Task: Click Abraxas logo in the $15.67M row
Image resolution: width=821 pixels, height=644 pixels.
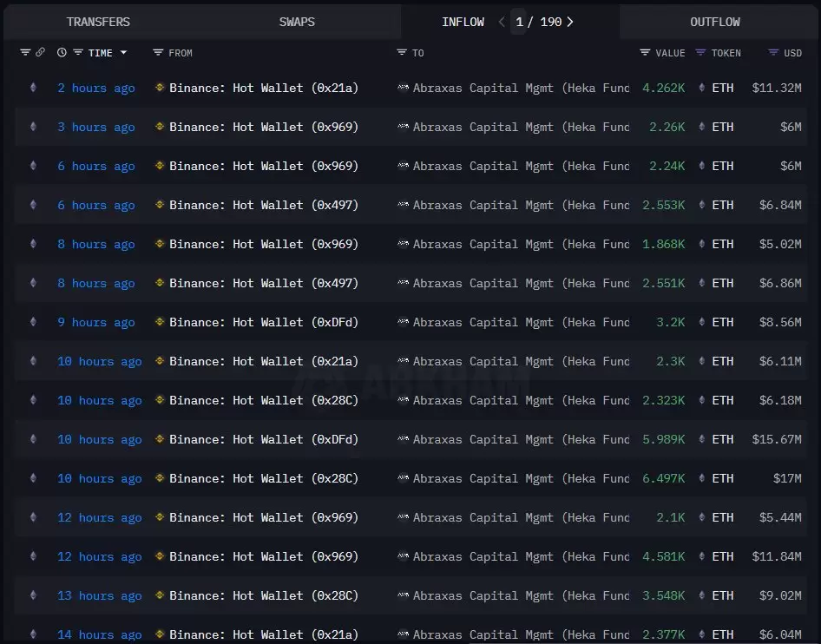Action: tap(403, 439)
